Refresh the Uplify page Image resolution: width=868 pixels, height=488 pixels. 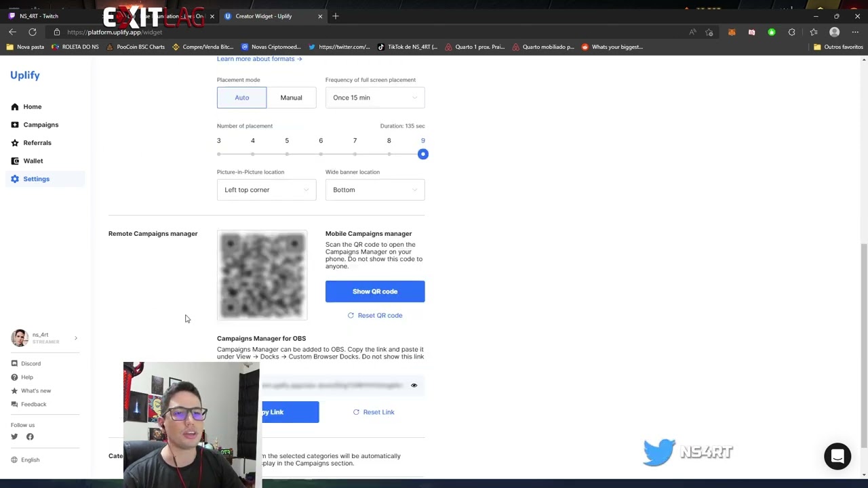pos(33,32)
